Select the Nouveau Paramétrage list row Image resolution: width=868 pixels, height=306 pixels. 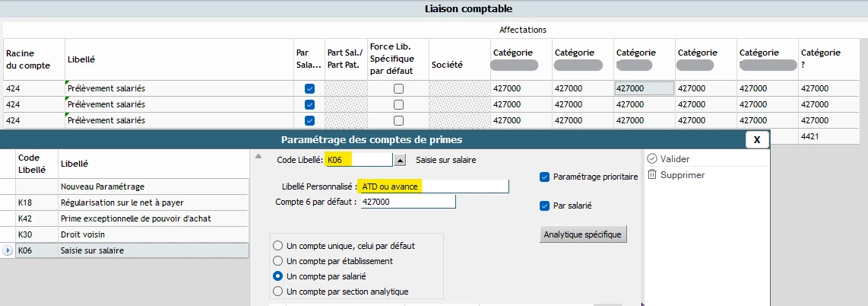152,186
